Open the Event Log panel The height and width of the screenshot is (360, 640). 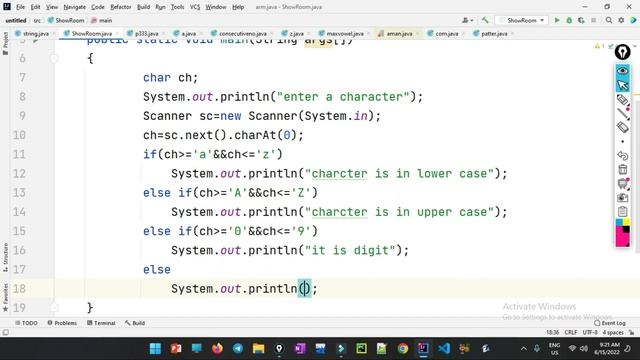click(x=610, y=323)
